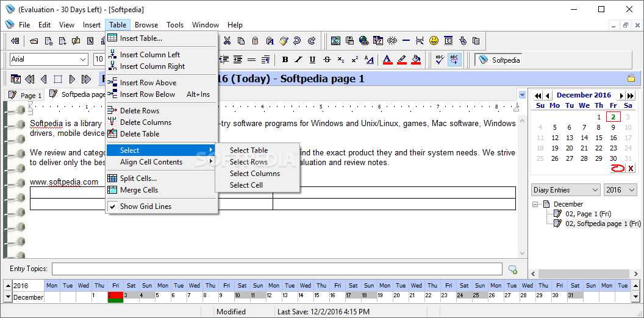This screenshot has width=644, height=318.
Task: Click the font color red A icon
Action: [x=387, y=60]
